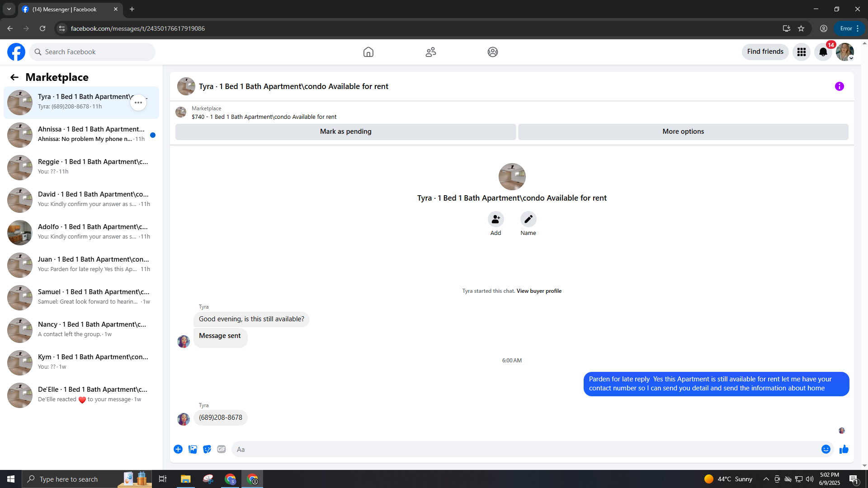Screen dimensions: 868x488
Task: Click the 'Good evening, is this still available?' message
Action: coord(251,319)
